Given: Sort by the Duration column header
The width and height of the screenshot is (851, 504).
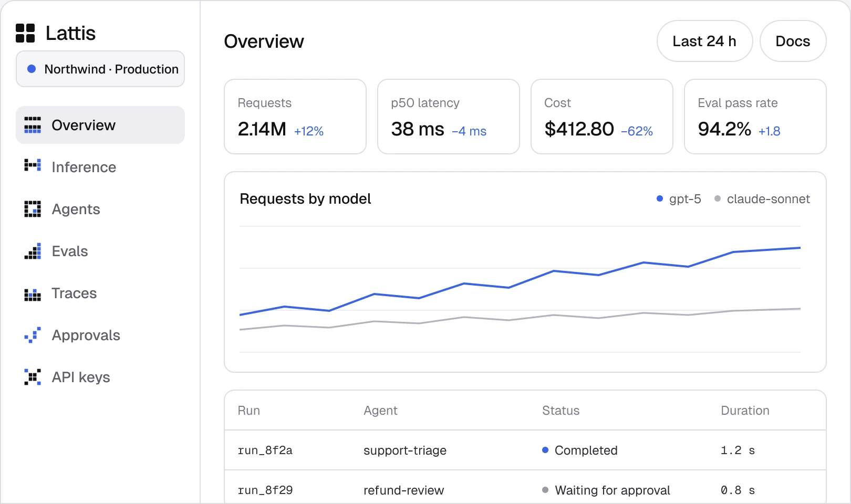Looking at the screenshot, I should (x=745, y=411).
